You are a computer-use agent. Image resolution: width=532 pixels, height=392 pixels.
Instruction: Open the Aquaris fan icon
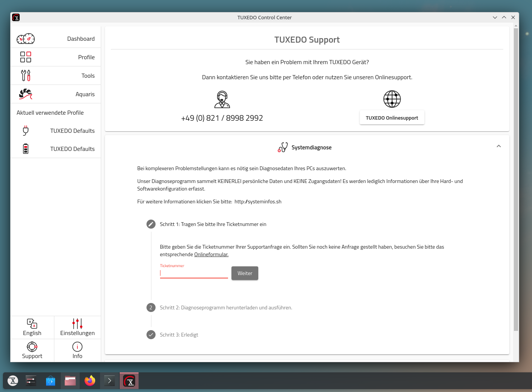(x=26, y=94)
